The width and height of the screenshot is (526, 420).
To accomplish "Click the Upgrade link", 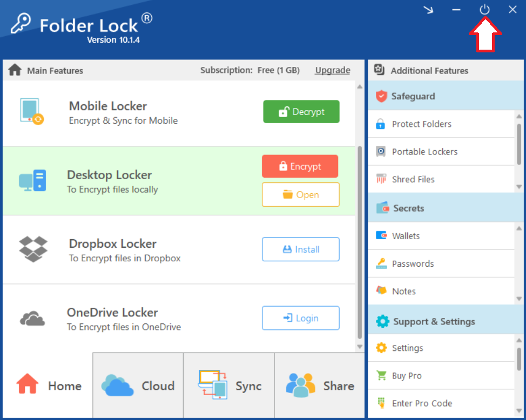I will pyautogui.click(x=333, y=70).
